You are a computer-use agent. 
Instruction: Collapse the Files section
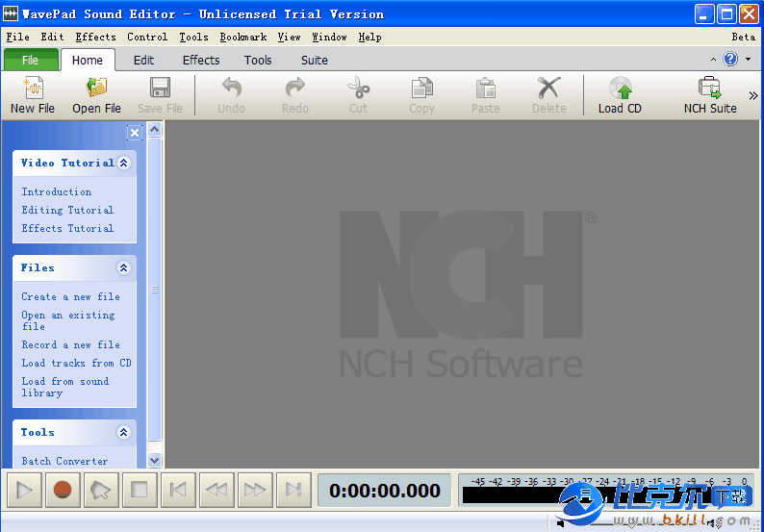pos(124,268)
